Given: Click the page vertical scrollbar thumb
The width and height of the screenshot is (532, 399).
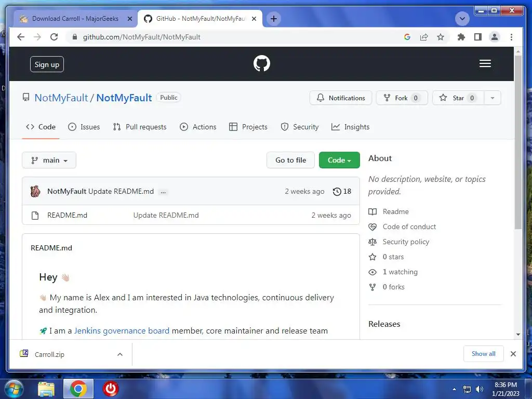Looking at the screenshot, I should pyautogui.click(x=518, y=142).
